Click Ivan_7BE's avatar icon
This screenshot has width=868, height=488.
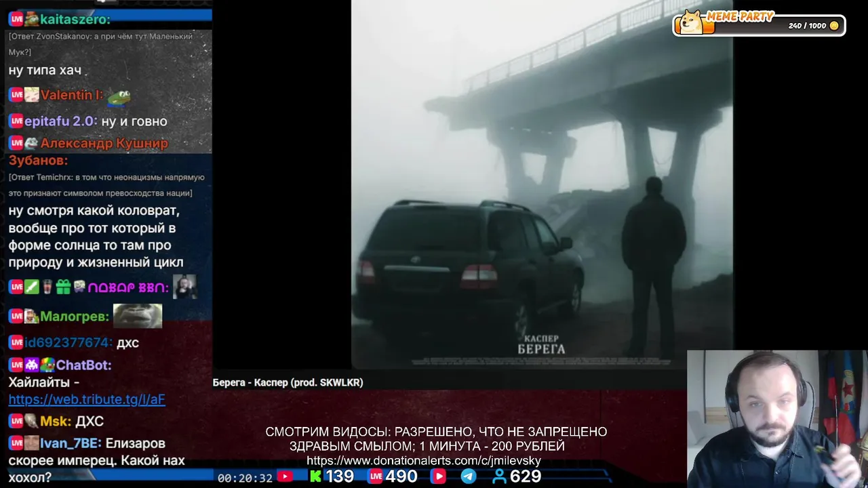31,443
